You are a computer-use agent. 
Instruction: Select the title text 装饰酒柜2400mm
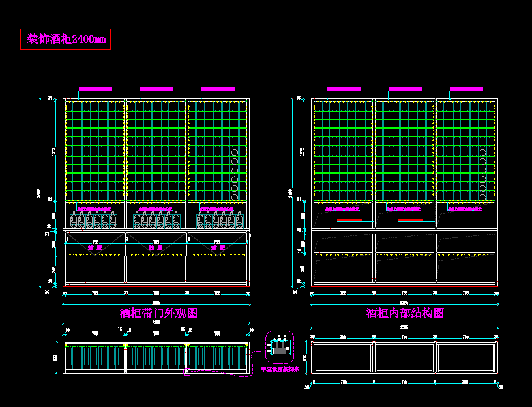(x=66, y=39)
